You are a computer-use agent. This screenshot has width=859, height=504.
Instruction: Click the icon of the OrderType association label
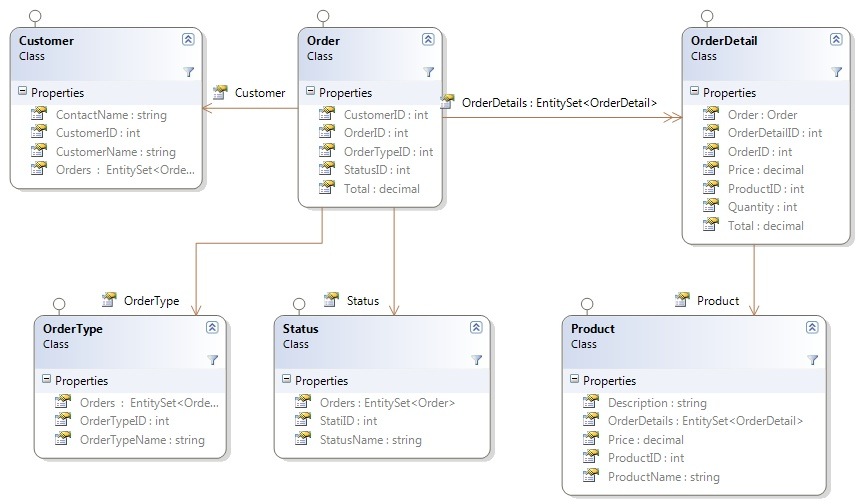click(109, 299)
